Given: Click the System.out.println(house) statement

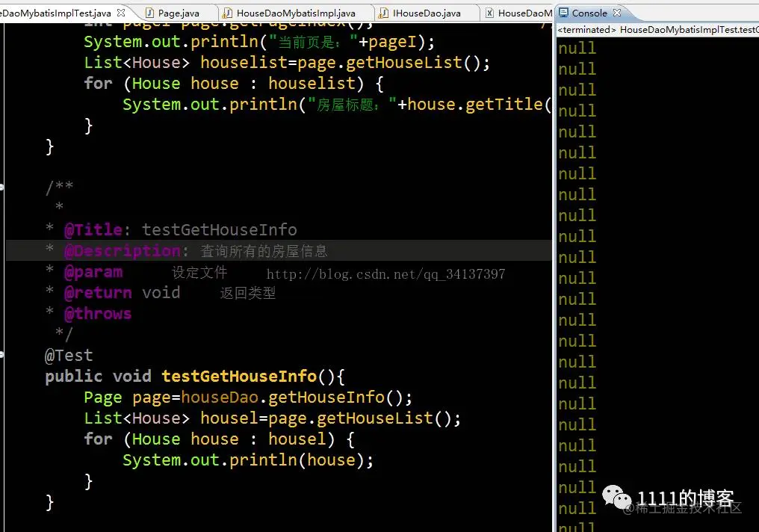Looking at the screenshot, I should [x=248, y=460].
